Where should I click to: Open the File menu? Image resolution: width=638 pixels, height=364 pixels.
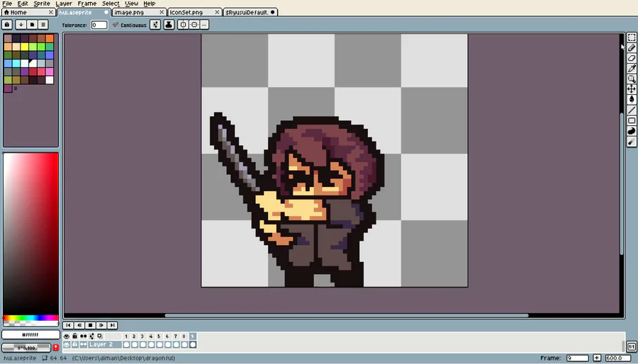[x=7, y=4]
